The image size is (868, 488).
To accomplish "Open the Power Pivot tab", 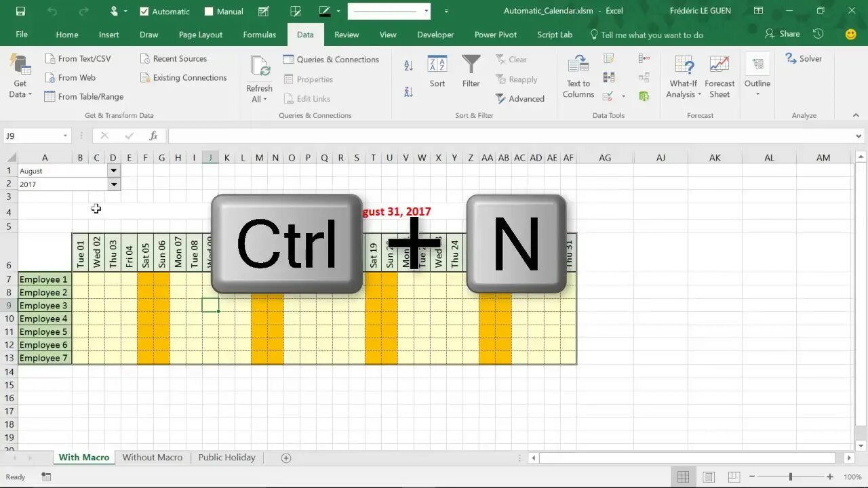I will [496, 35].
